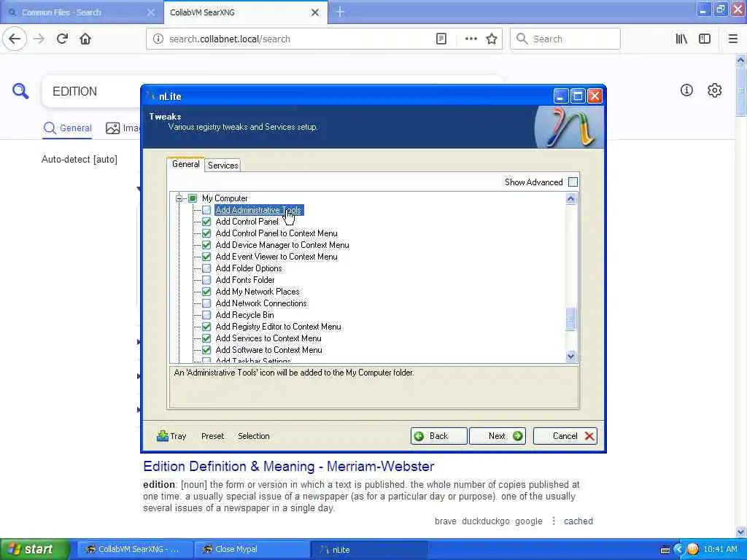Open the Firefox hamburger menu
This screenshot has height=560, width=747.
733,39
